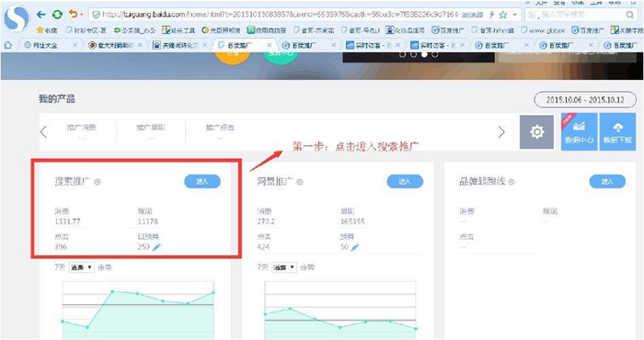644x340 pixels.
Task: Close the 网址大全 tab
Action: [75, 45]
